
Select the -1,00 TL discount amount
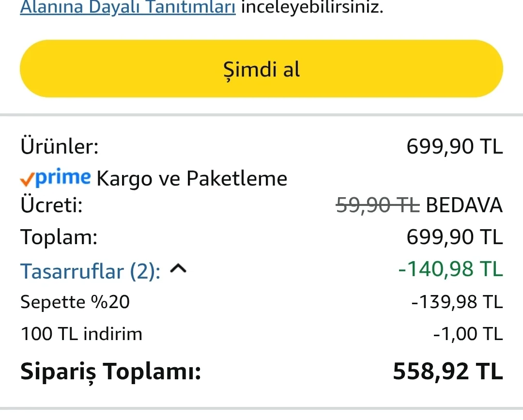click(x=467, y=334)
